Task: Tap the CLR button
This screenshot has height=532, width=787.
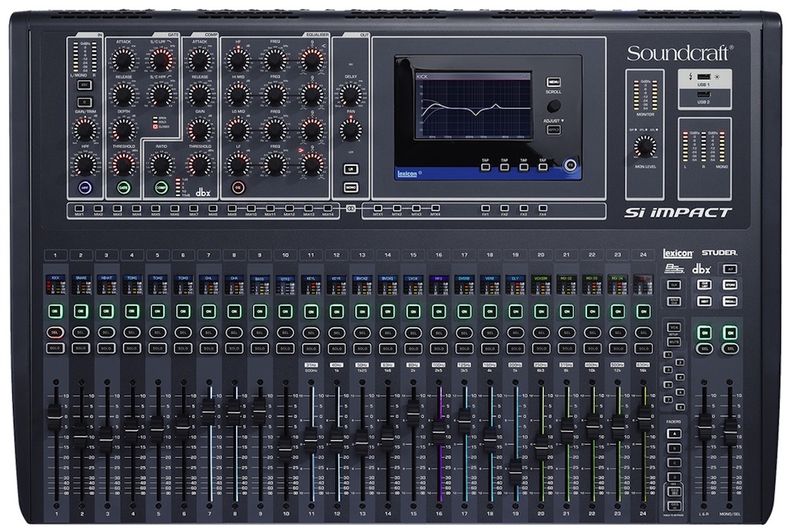Action: click(674, 284)
